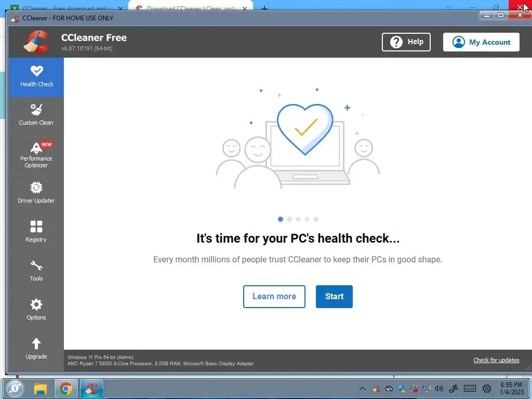532x399 pixels.
Task: Open the clock showing 6:55 PM
Action: coord(512,389)
